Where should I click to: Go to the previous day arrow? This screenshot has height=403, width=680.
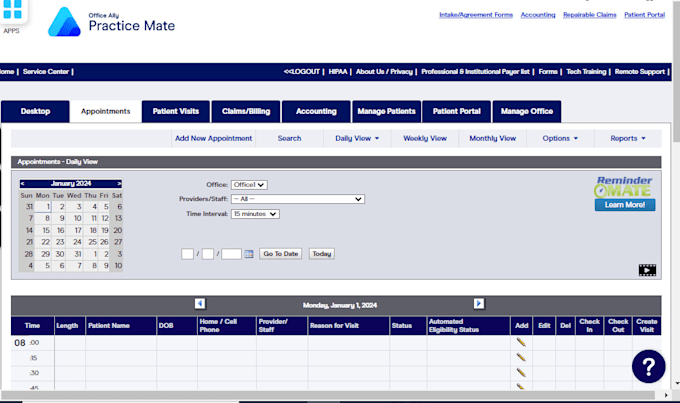coord(200,304)
